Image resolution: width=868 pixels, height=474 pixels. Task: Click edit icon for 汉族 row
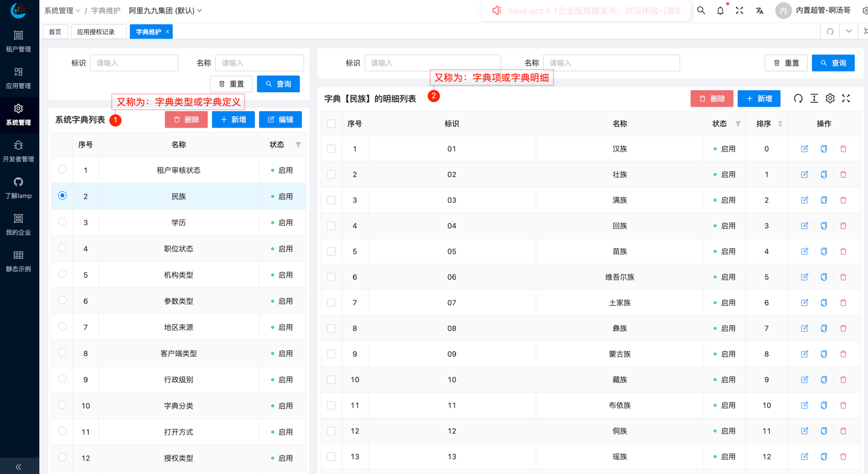(x=804, y=149)
